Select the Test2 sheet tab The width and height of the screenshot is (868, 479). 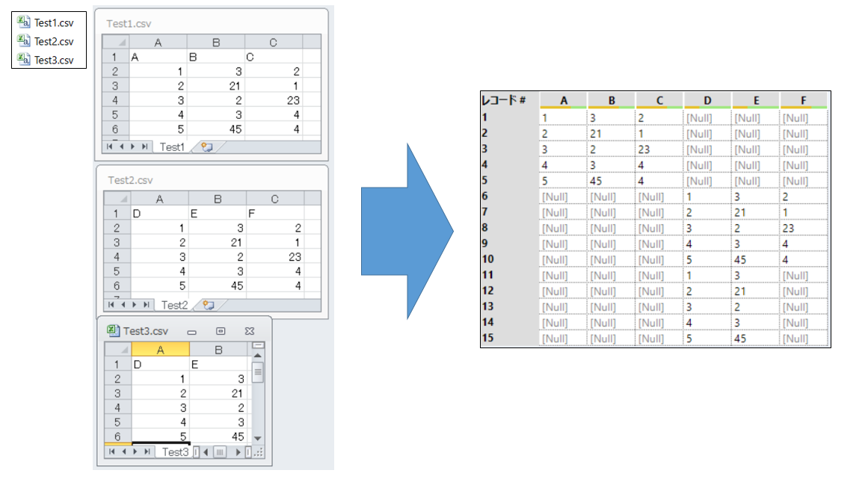click(174, 305)
